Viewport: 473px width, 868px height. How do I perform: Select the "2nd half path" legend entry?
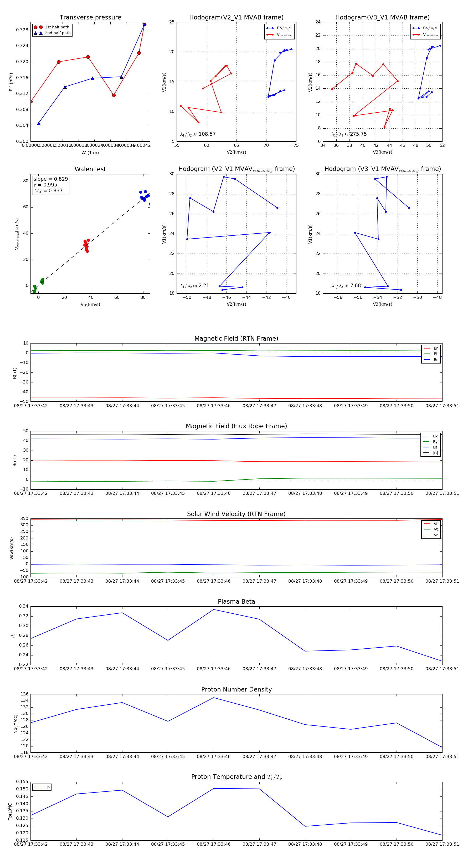point(53,33)
